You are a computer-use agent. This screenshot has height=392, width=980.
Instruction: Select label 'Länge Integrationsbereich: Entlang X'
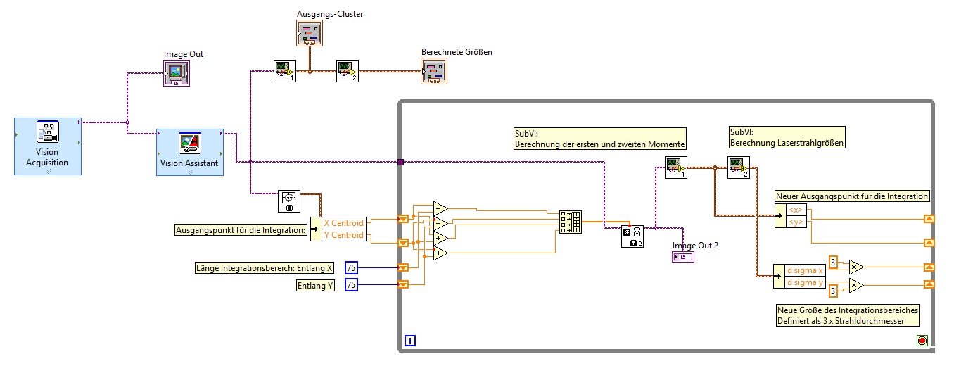265,267
